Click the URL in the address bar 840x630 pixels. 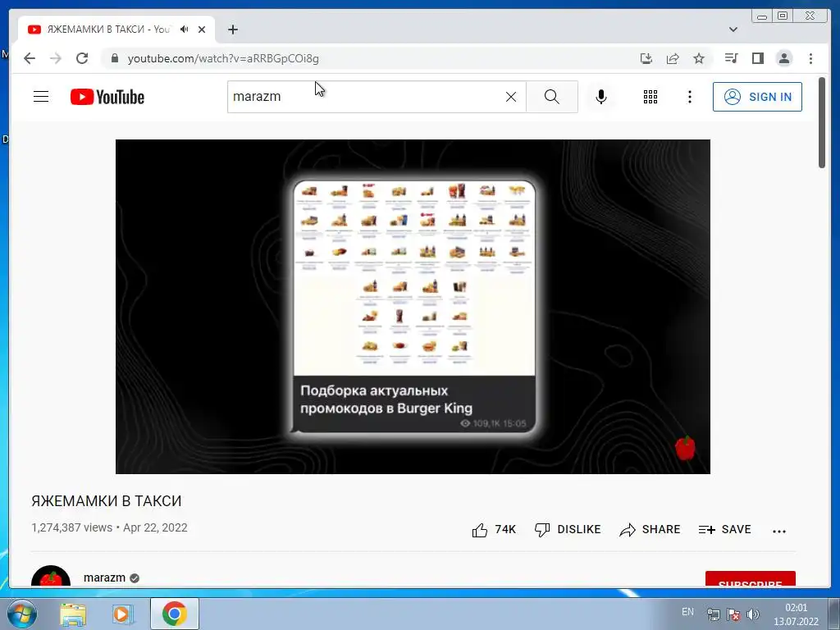[223, 58]
